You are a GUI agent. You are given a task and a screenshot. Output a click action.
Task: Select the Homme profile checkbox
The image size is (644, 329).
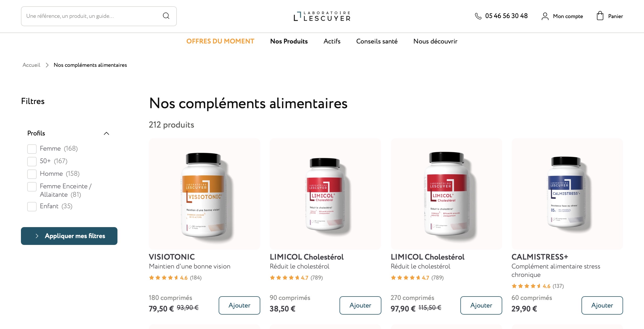click(x=32, y=174)
